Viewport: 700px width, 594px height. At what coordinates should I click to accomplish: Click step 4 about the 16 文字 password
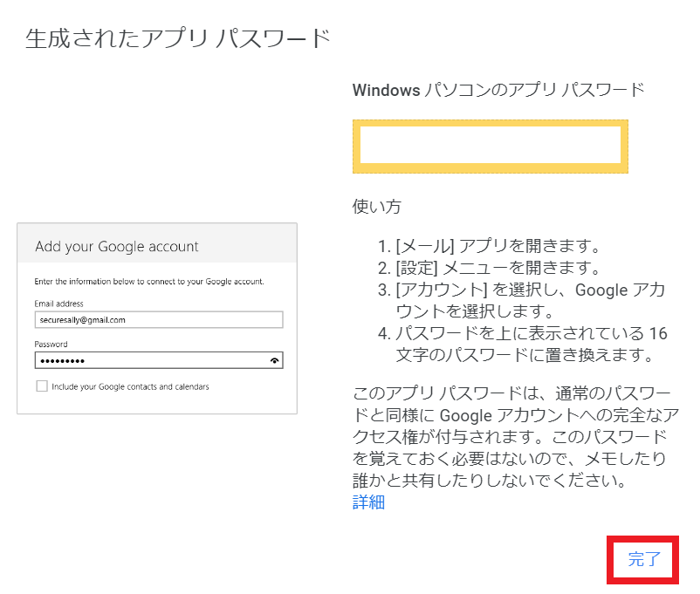click(x=522, y=344)
